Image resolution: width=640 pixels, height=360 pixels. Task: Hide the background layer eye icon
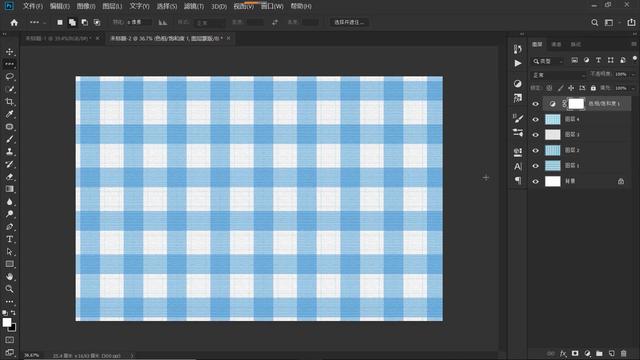tap(536, 181)
